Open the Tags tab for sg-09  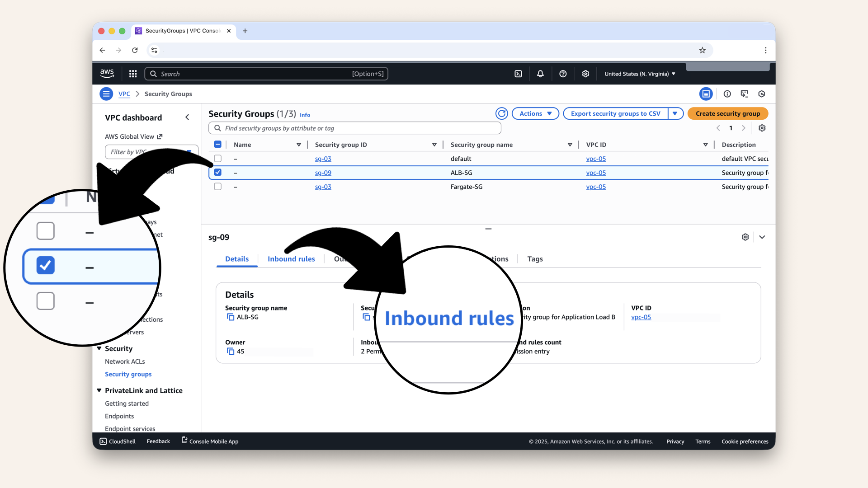click(x=535, y=259)
